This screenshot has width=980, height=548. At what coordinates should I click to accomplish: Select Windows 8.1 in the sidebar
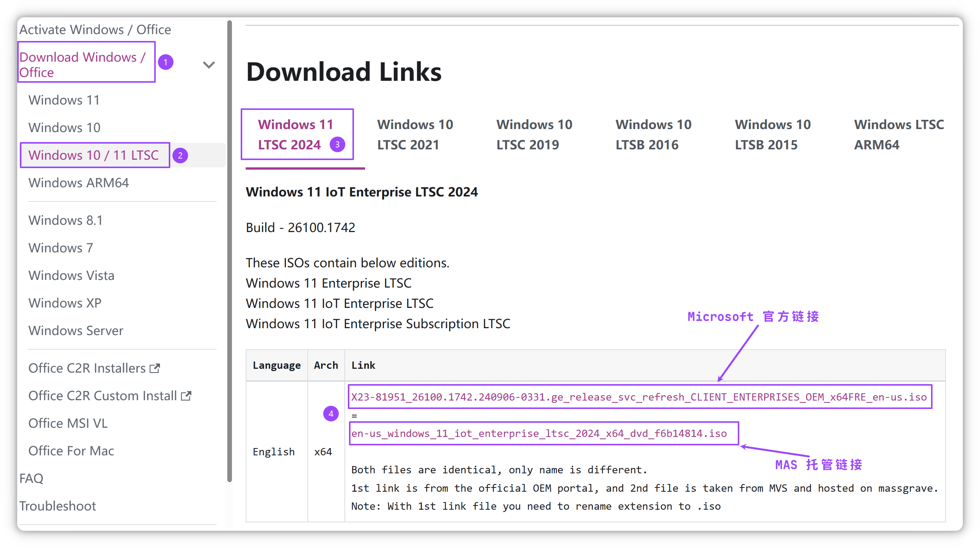65,220
